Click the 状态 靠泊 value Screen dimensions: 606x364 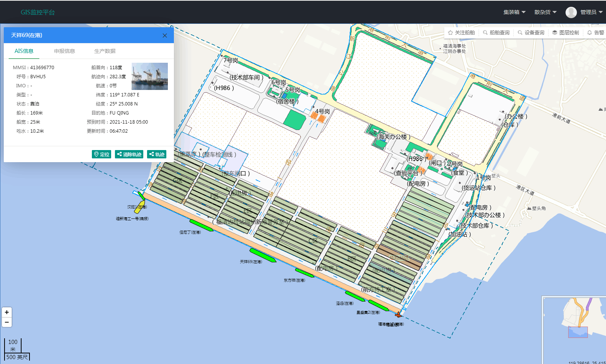[35, 104]
